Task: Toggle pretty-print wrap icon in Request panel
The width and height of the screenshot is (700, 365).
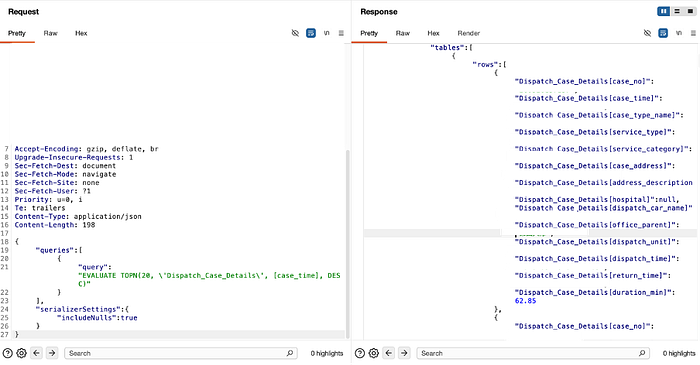Action: click(x=311, y=33)
